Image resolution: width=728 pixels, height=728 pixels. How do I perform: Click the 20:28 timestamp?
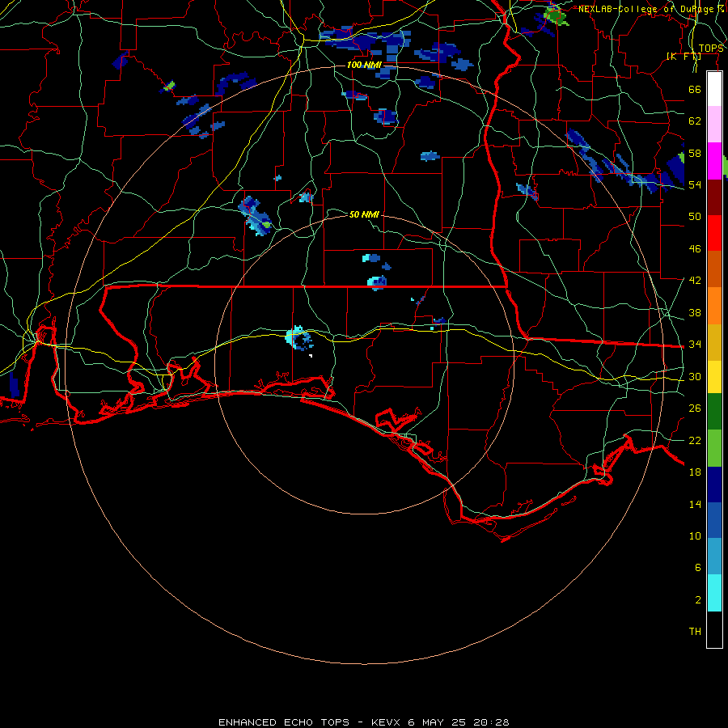tap(491, 722)
